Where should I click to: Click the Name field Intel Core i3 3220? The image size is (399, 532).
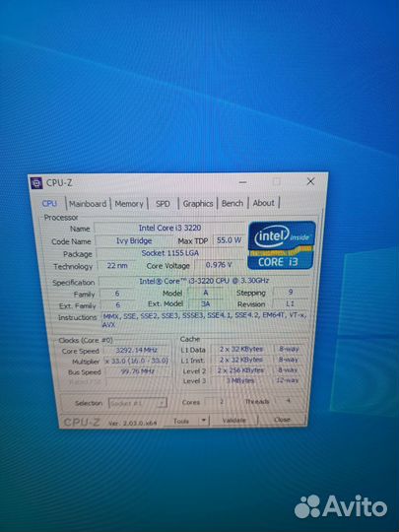click(169, 228)
